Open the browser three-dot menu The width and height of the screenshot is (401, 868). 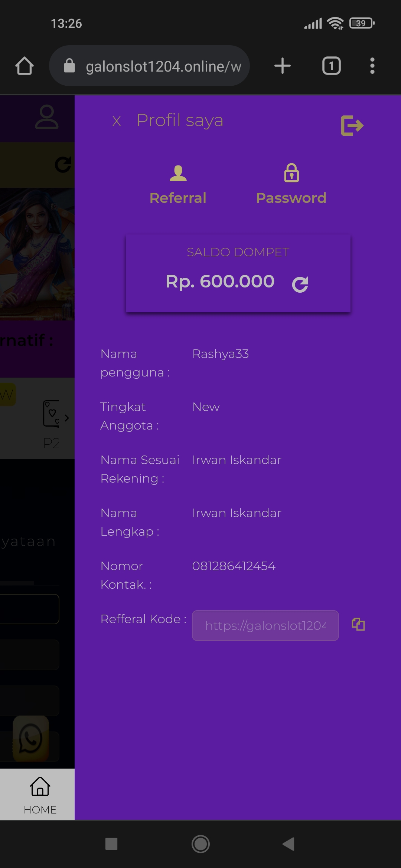click(x=372, y=66)
